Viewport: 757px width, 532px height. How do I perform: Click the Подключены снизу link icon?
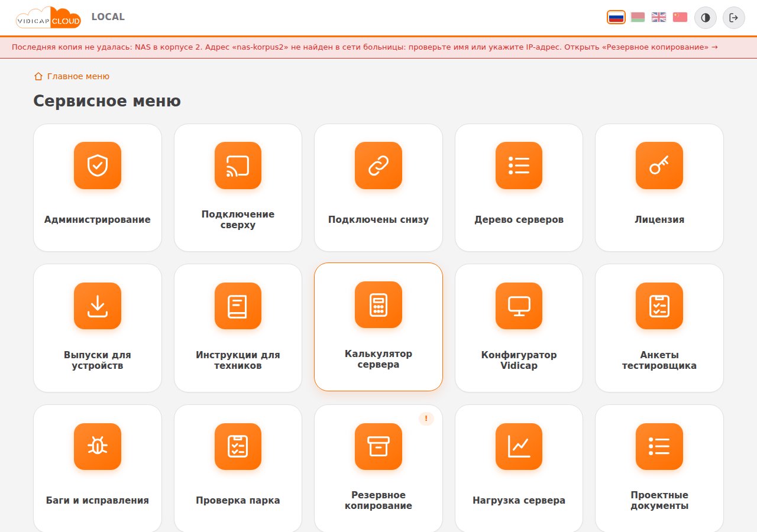click(x=378, y=166)
